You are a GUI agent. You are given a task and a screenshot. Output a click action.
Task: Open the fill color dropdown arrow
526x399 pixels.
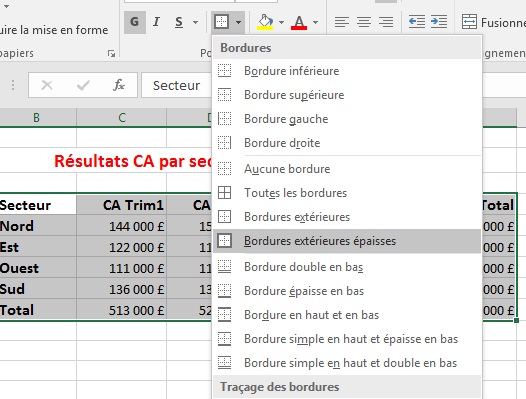coord(281,22)
